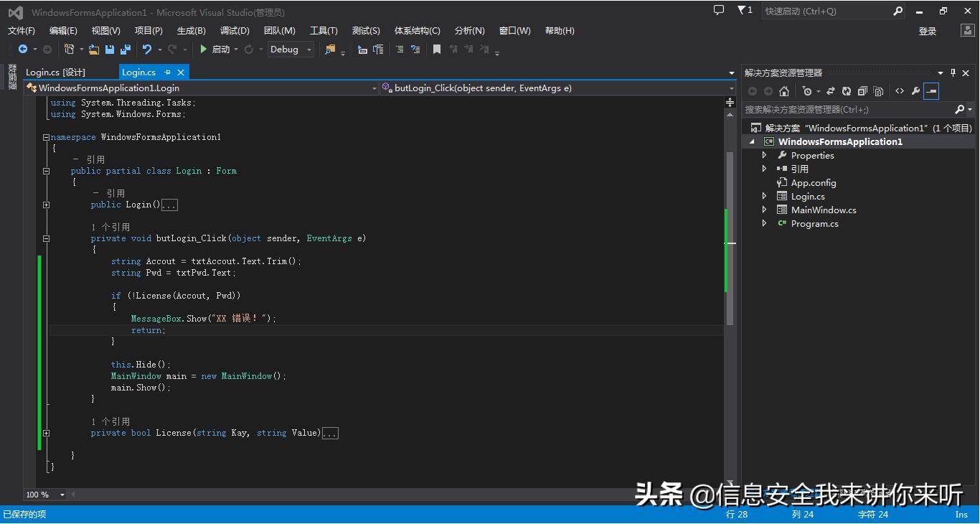Click the 登录 sign-in link

[928, 31]
